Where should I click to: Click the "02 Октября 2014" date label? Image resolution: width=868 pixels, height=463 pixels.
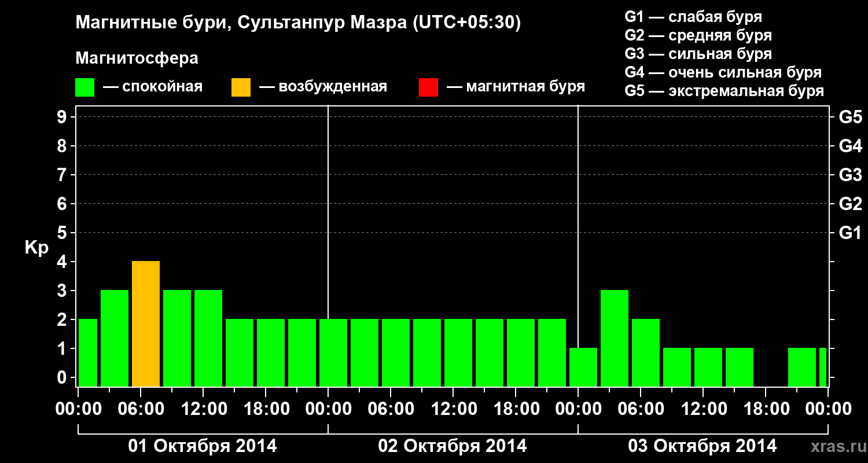pos(453,446)
